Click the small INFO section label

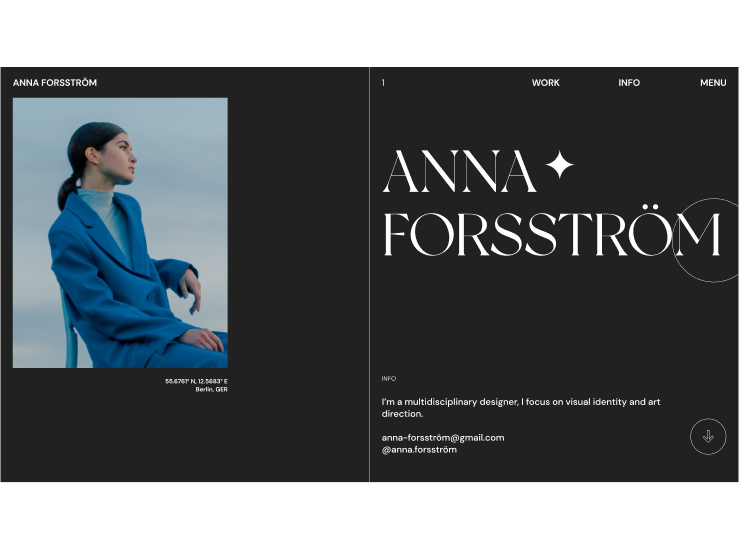click(388, 378)
